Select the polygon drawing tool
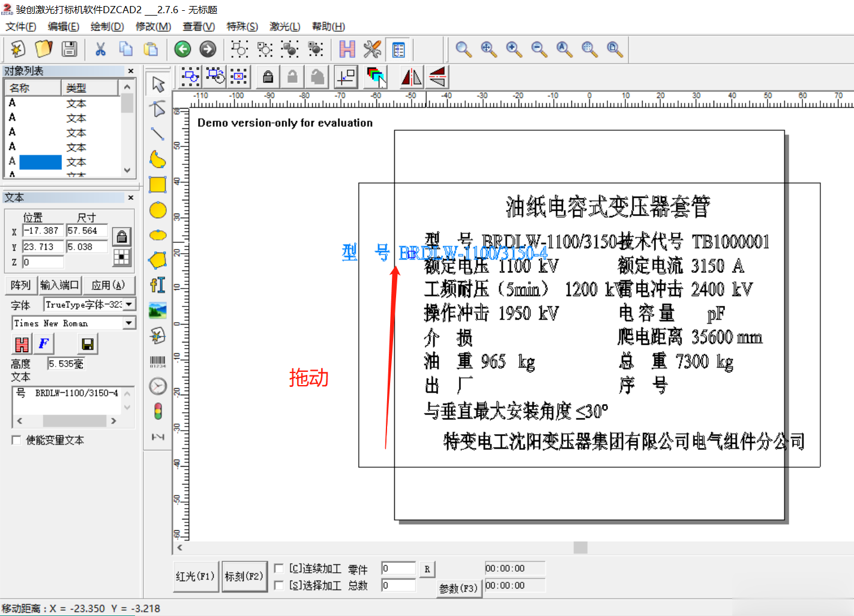Viewport: 854px width, 616px height. (158, 260)
